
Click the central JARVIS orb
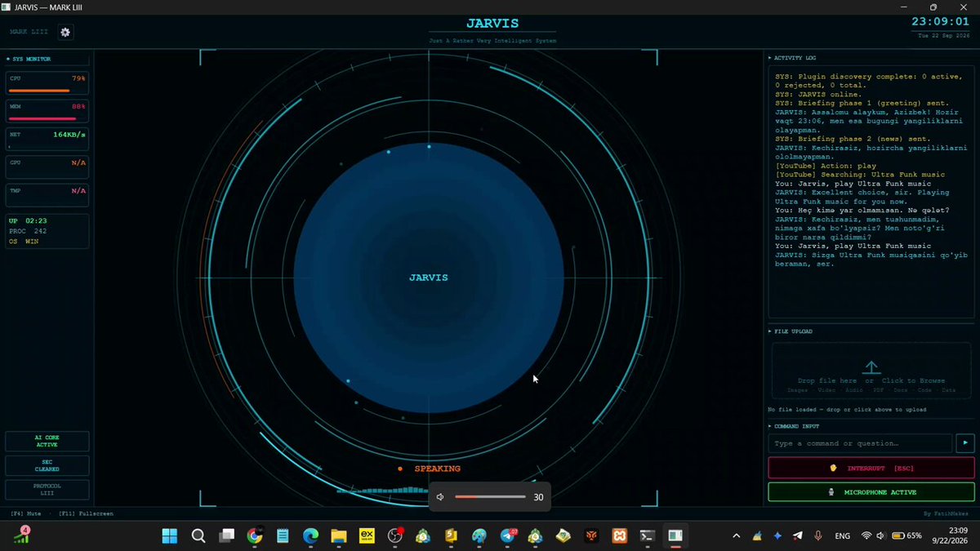pyautogui.click(x=429, y=278)
